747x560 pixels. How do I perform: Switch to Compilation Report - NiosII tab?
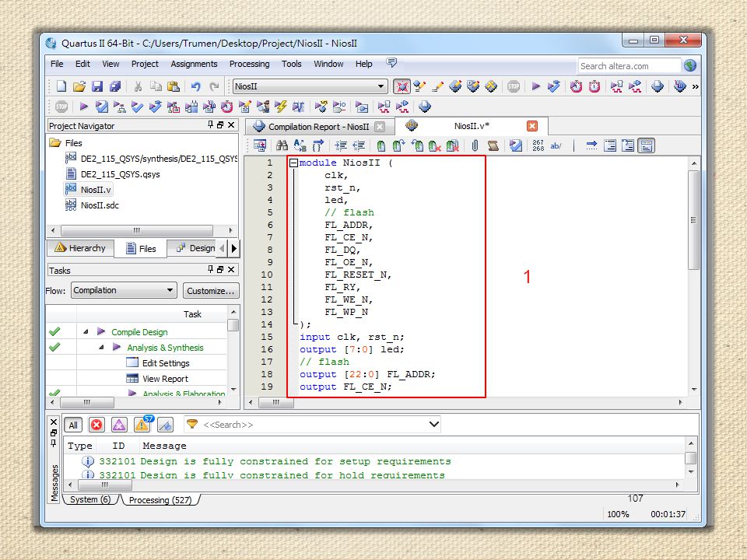[x=318, y=127]
